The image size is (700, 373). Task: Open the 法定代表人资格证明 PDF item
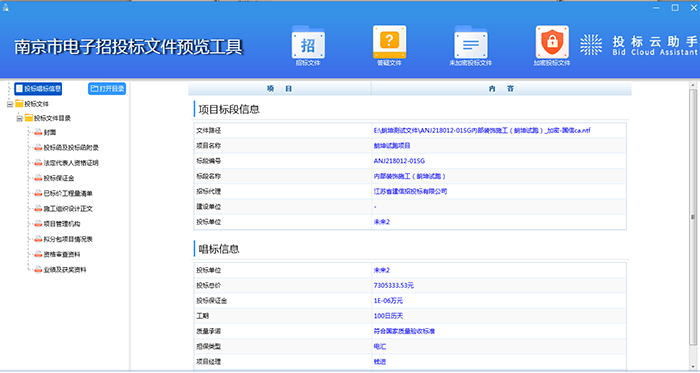click(67, 163)
